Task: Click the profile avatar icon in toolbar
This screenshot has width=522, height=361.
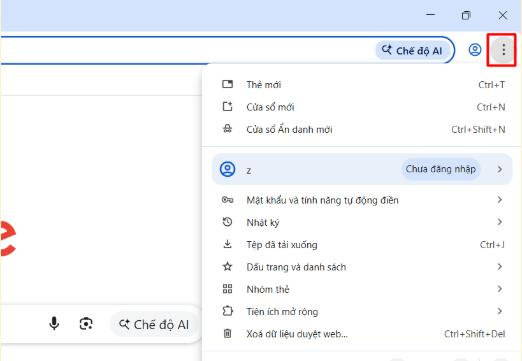Action: (475, 50)
